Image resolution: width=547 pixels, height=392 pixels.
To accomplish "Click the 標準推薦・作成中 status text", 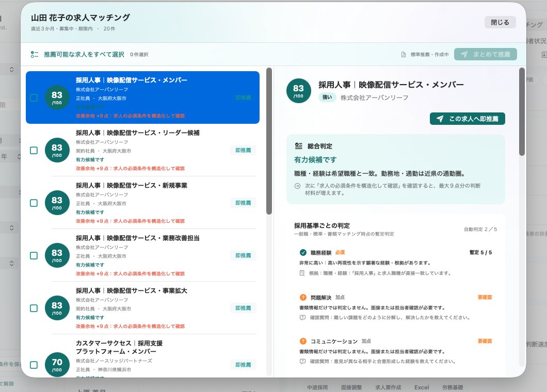I will pyautogui.click(x=429, y=55).
